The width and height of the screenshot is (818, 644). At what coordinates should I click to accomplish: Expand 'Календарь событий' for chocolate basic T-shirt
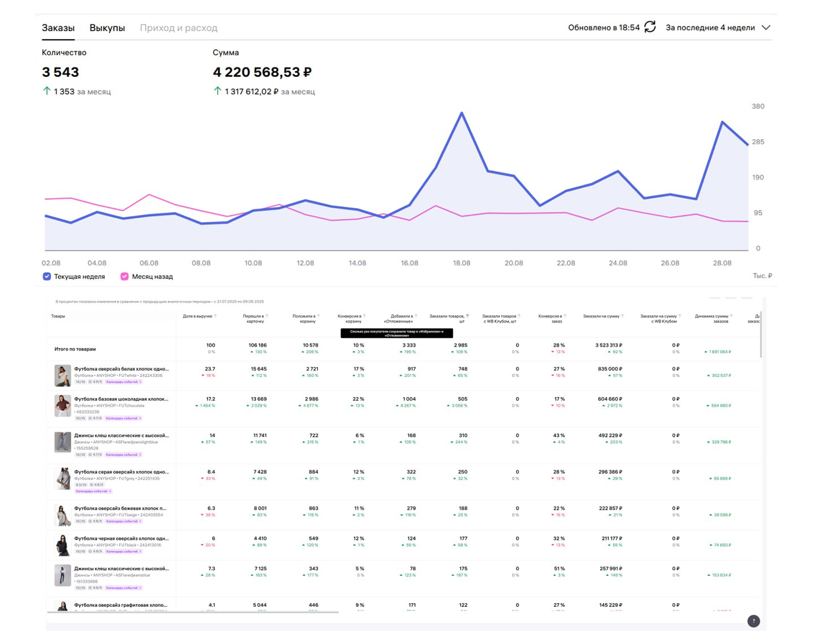[123, 418]
